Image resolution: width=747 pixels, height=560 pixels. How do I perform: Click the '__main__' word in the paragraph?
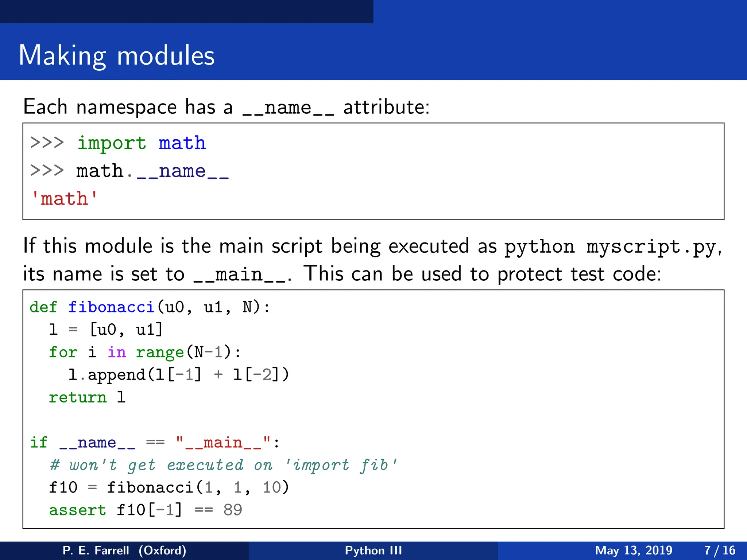[239, 275]
